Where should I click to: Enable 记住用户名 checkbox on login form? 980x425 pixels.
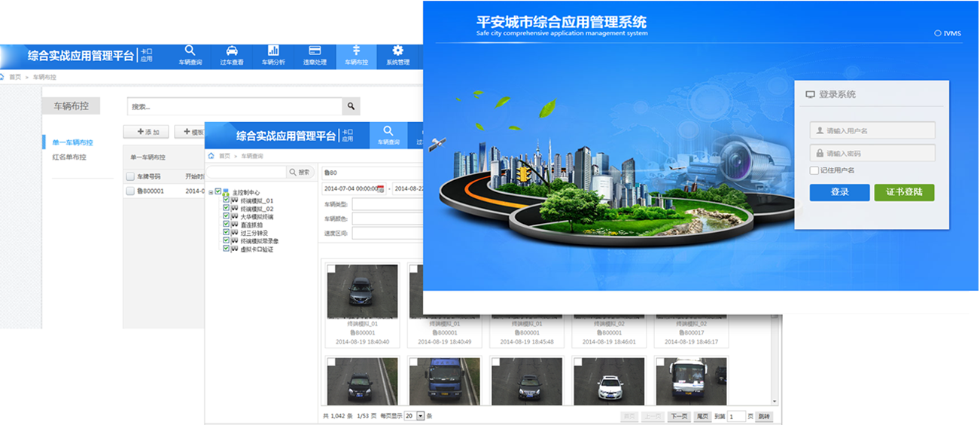tap(814, 170)
